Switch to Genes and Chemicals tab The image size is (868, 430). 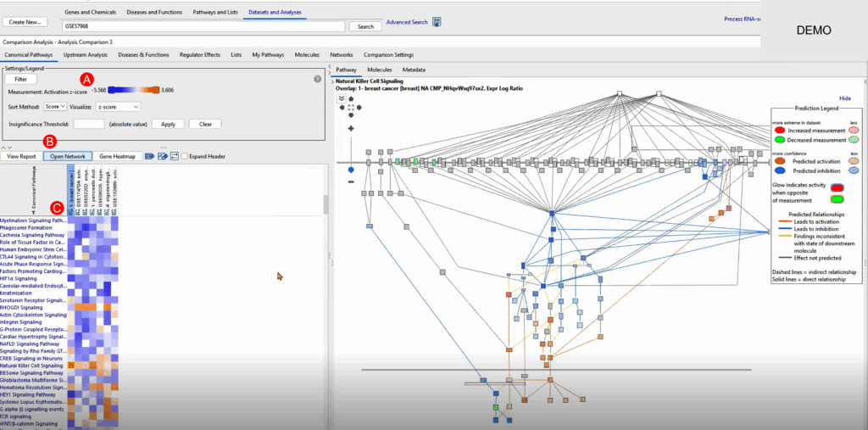[x=90, y=12]
